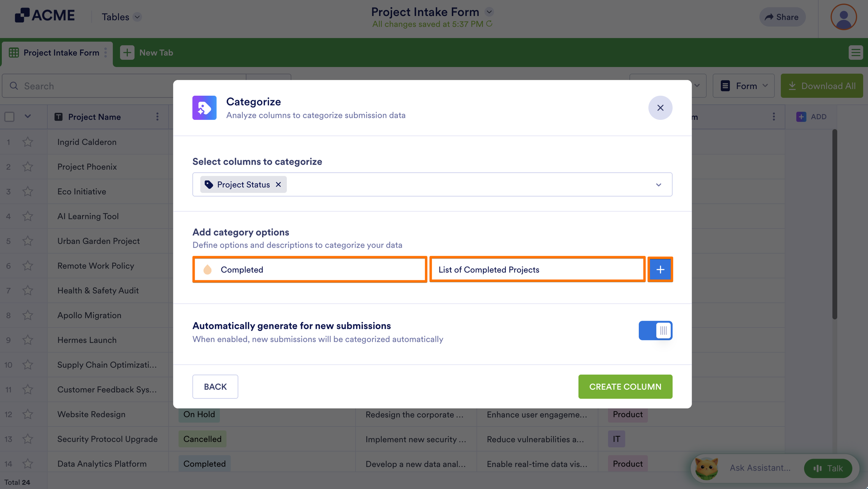The height and width of the screenshot is (489, 868).
Task: Add a new category option with plus button
Action: click(660, 269)
